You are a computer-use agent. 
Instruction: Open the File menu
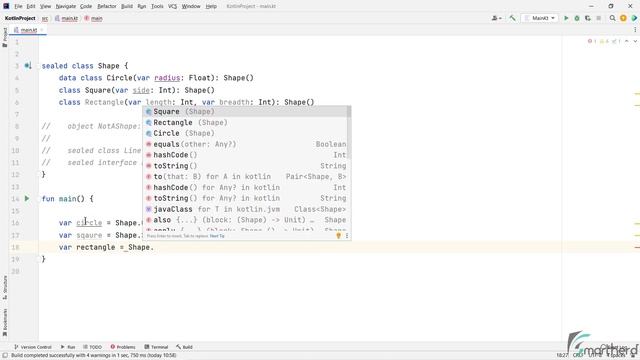click(18, 6)
